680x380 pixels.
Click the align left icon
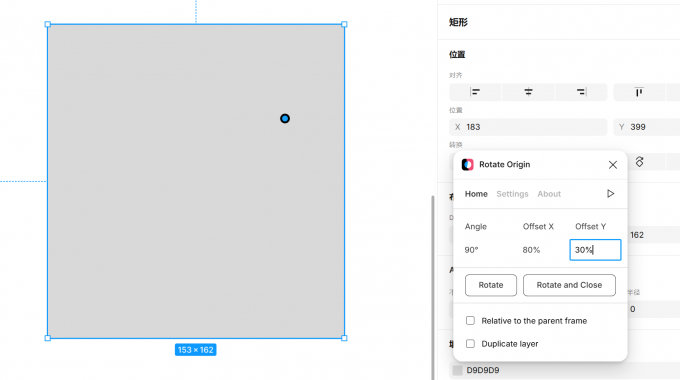475,92
